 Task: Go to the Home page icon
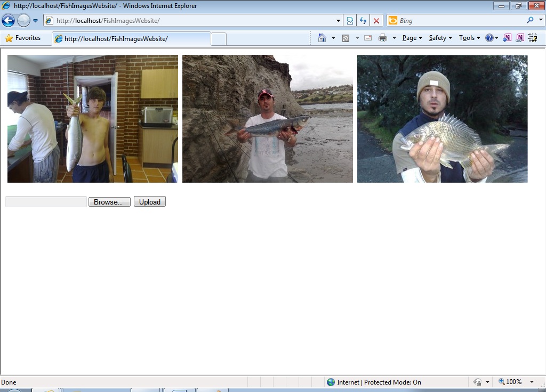(322, 38)
